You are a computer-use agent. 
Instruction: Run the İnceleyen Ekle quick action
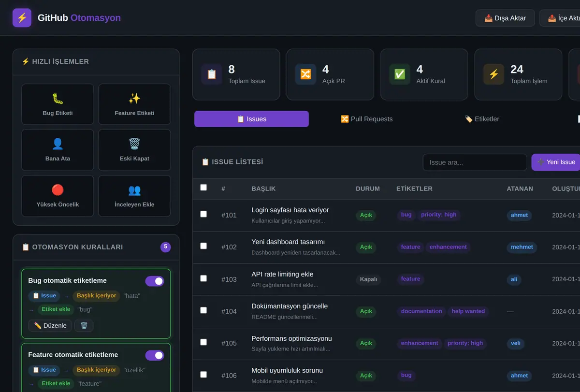pos(134,196)
